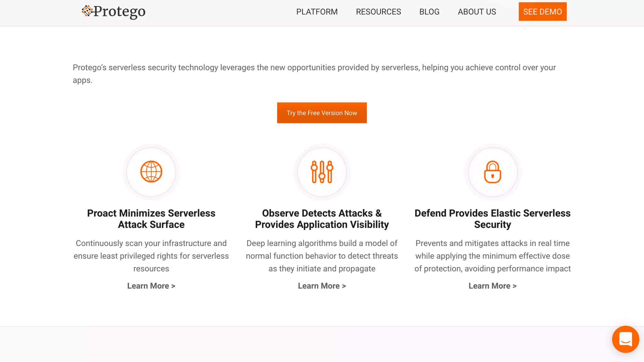Follow Learn More under Observe section
The image size is (644, 362).
[x=322, y=286]
